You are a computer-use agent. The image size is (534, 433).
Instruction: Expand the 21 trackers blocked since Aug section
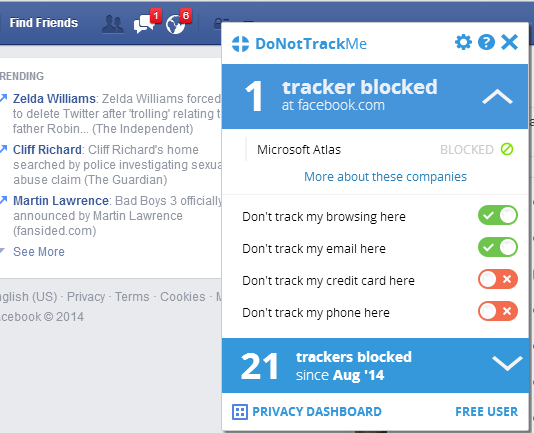(507, 364)
